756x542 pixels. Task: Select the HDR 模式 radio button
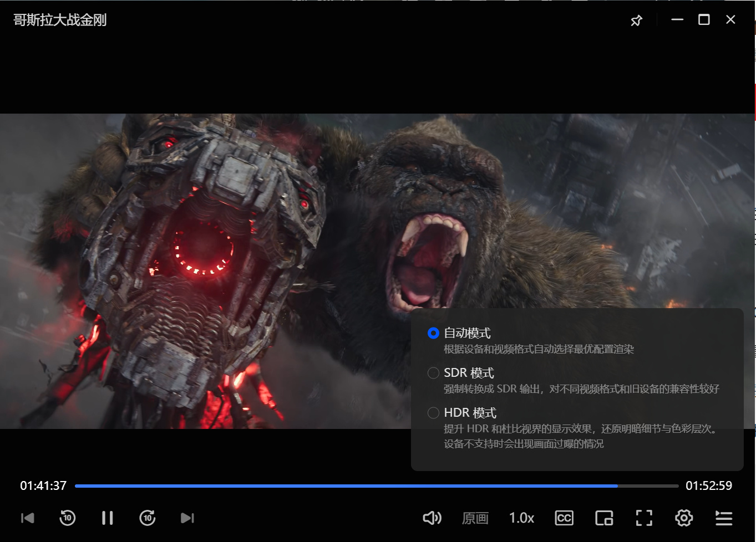[x=433, y=413]
